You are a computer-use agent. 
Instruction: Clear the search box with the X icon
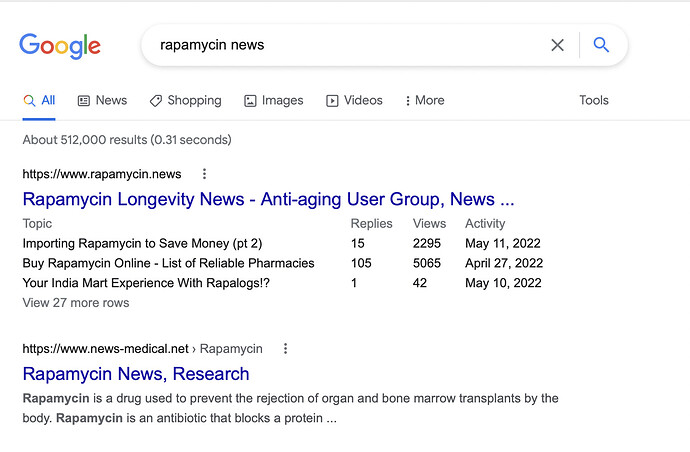[x=557, y=45]
